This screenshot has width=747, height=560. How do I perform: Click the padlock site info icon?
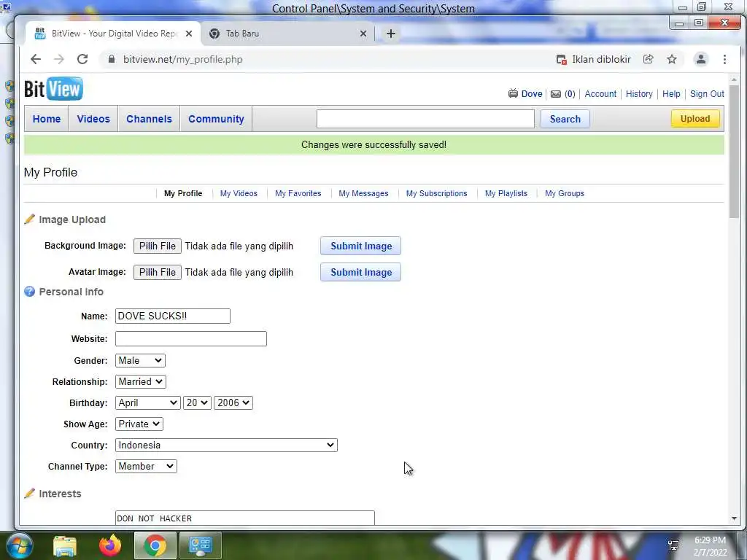(x=112, y=59)
